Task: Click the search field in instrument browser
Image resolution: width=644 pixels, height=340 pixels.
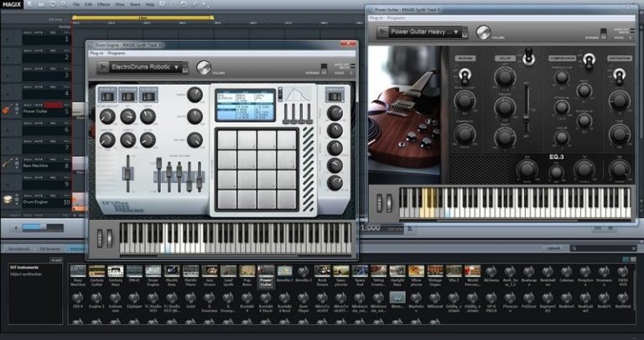Action: 604,248
